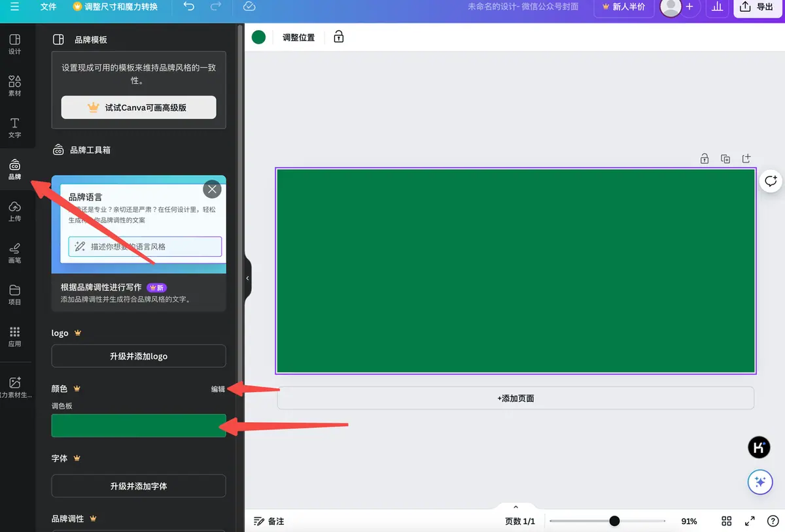Click the 新人半价 offer button
The width and height of the screenshot is (785, 532).
[623, 7]
